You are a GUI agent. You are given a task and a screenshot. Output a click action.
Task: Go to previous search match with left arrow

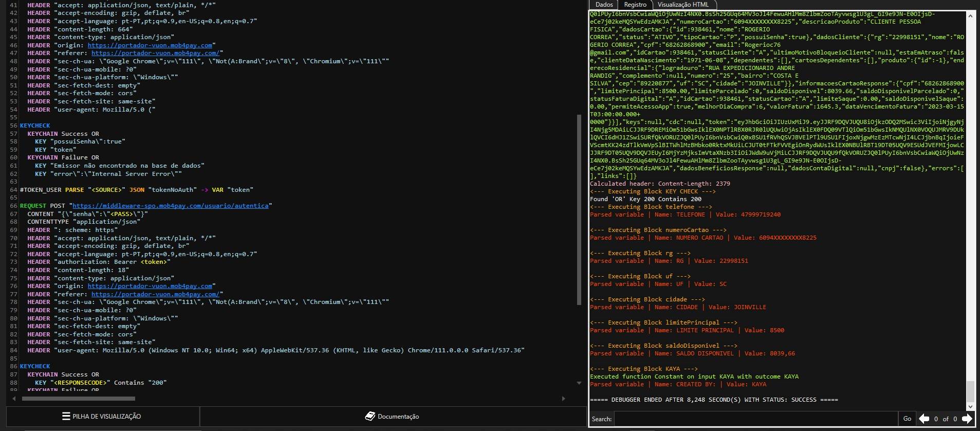tap(924, 419)
